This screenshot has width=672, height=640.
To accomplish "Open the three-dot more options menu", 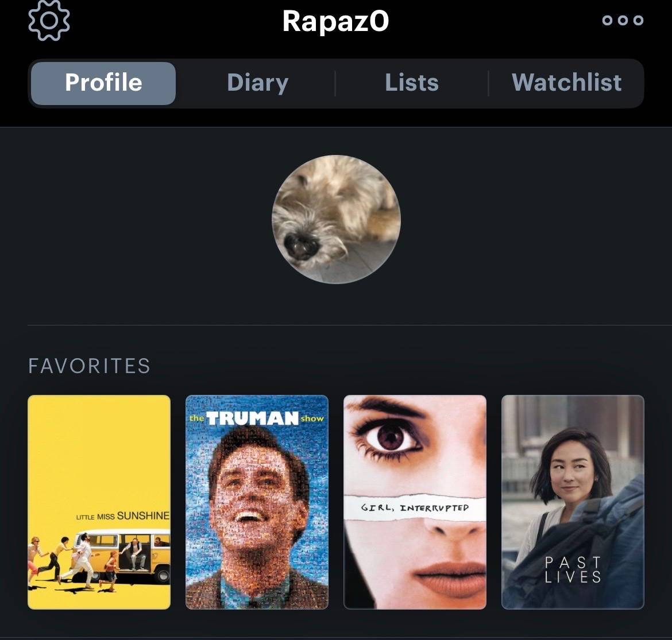I will (x=623, y=20).
